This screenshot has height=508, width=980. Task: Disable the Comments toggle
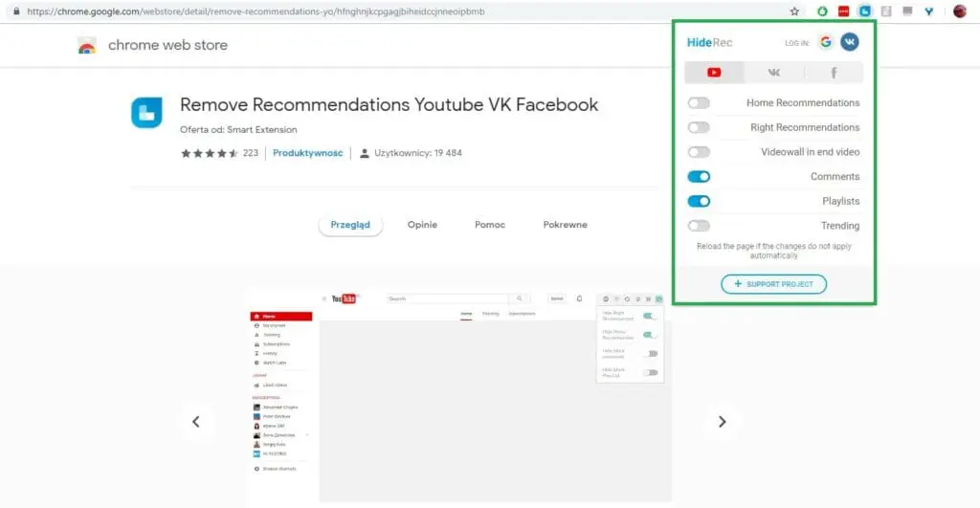click(699, 177)
